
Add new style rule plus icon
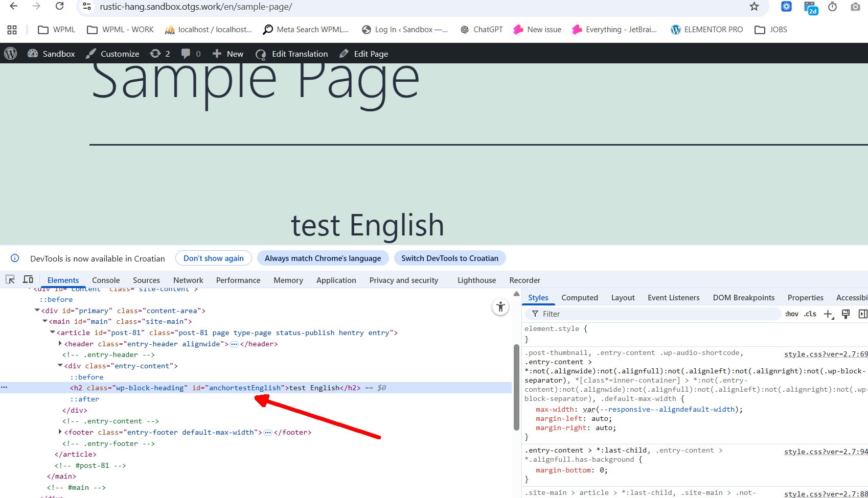pos(828,314)
